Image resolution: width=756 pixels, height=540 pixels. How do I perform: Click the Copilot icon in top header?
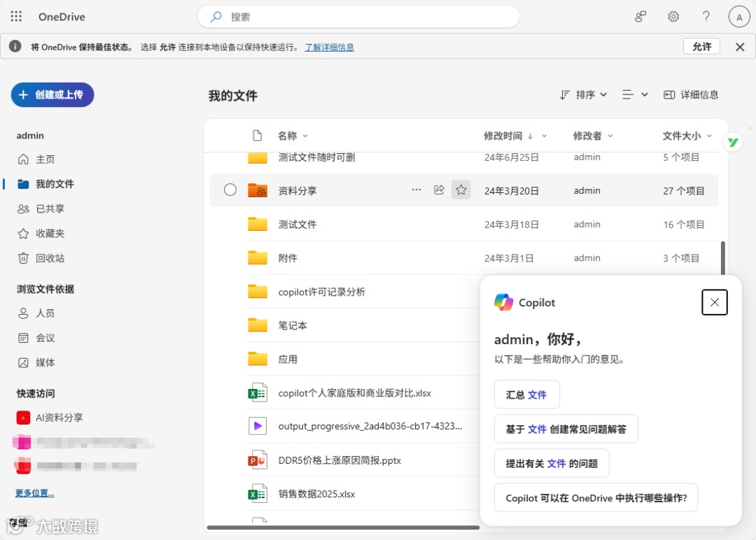point(640,17)
